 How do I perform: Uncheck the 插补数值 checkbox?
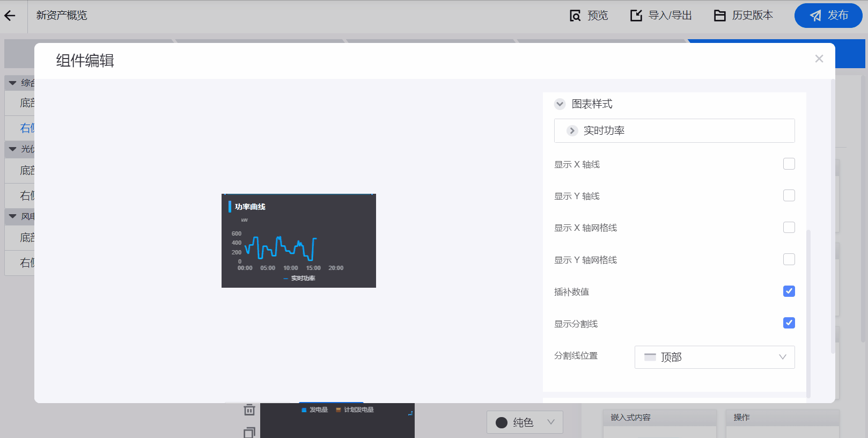[x=789, y=291]
